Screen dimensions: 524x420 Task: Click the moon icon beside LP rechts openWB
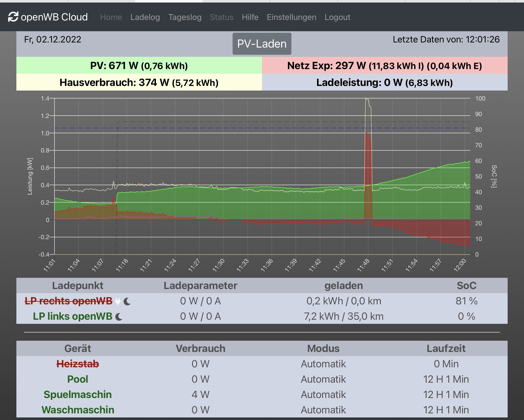point(127,301)
